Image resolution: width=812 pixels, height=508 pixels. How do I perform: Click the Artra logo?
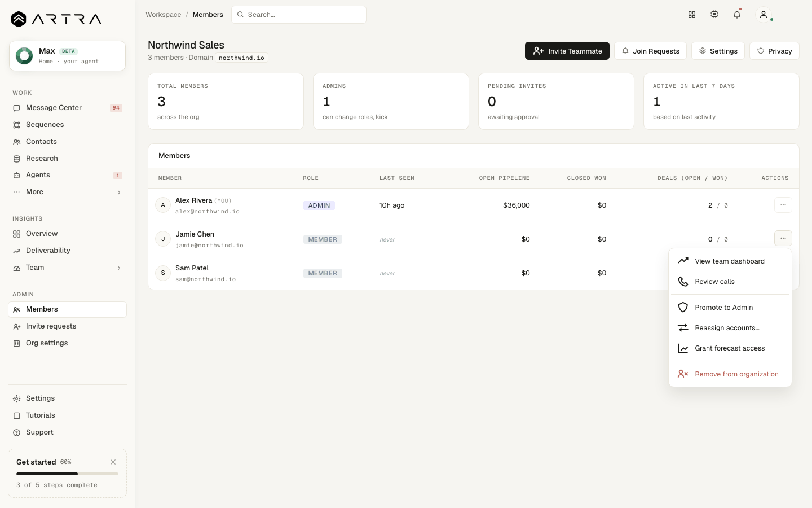pyautogui.click(x=56, y=19)
